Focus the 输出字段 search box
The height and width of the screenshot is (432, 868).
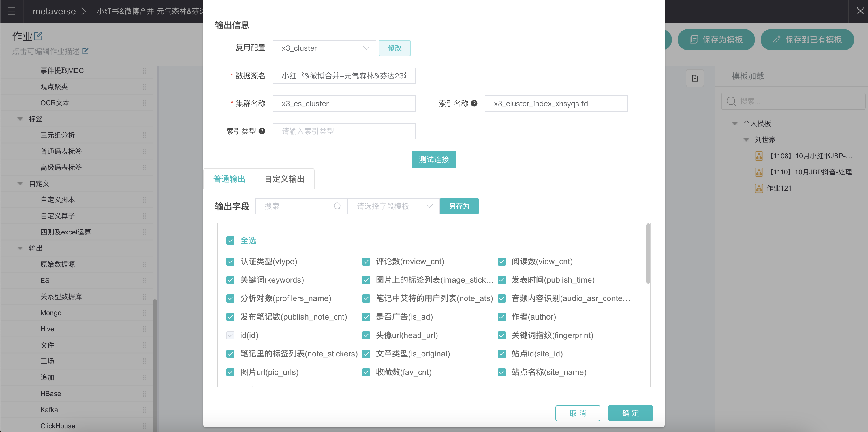point(301,206)
